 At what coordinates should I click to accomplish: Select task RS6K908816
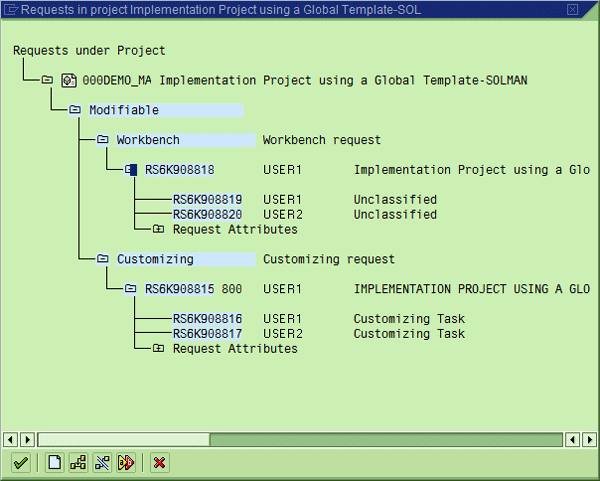tap(207, 319)
